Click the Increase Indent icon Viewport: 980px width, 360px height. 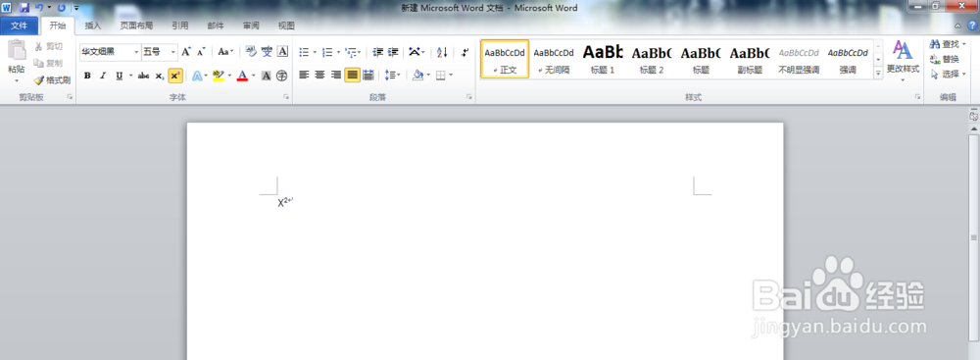pyautogui.click(x=393, y=52)
